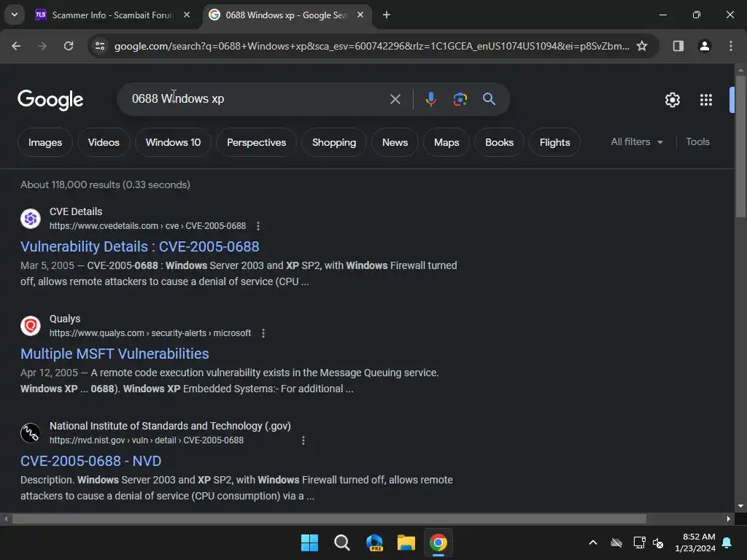The width and height of the screenshot is (747, 560).
Task: Click the network tray icon
Action: (x=639, y=542)
